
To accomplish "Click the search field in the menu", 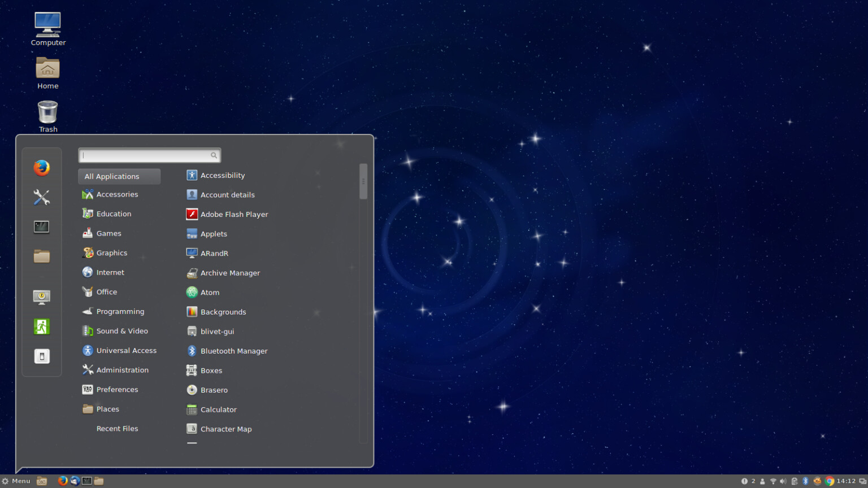I will pos(149,155).
